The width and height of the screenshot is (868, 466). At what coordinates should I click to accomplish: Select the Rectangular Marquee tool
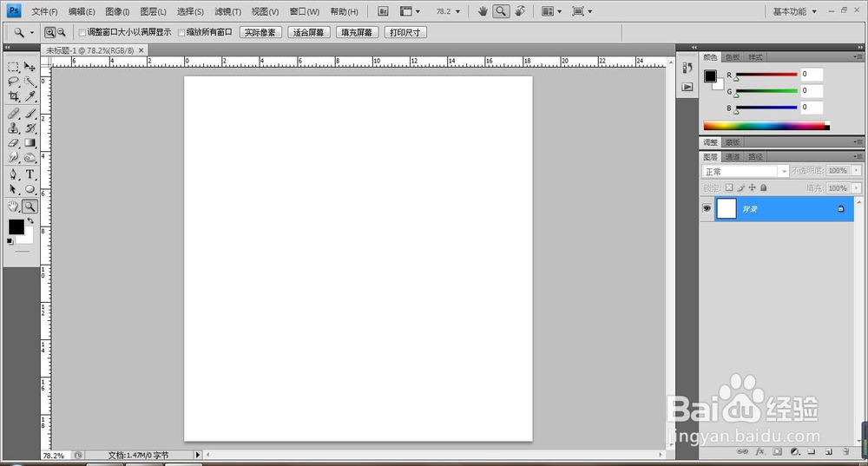[13, 67]
